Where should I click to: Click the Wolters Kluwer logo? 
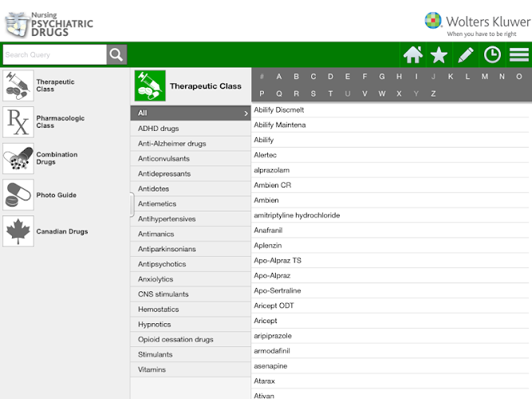pos(477,25)
